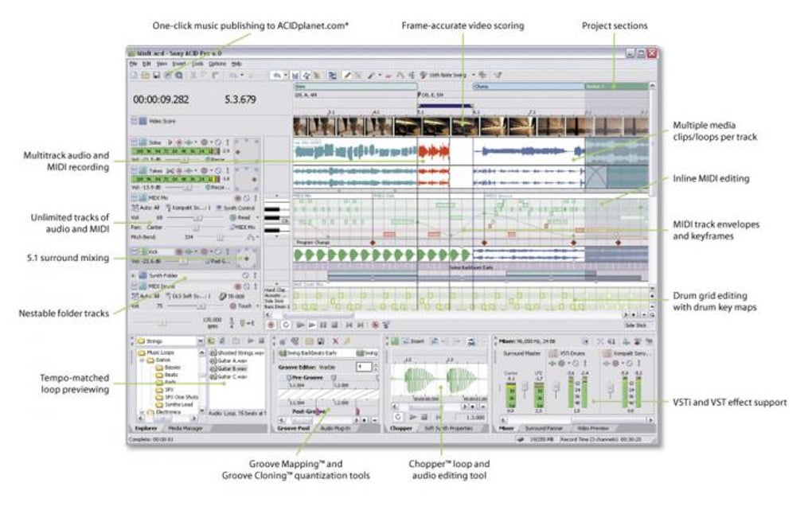Select Guitar B.wav in the Explorer file list
This screenshot has width=812, height=510.
coord(228,368)
